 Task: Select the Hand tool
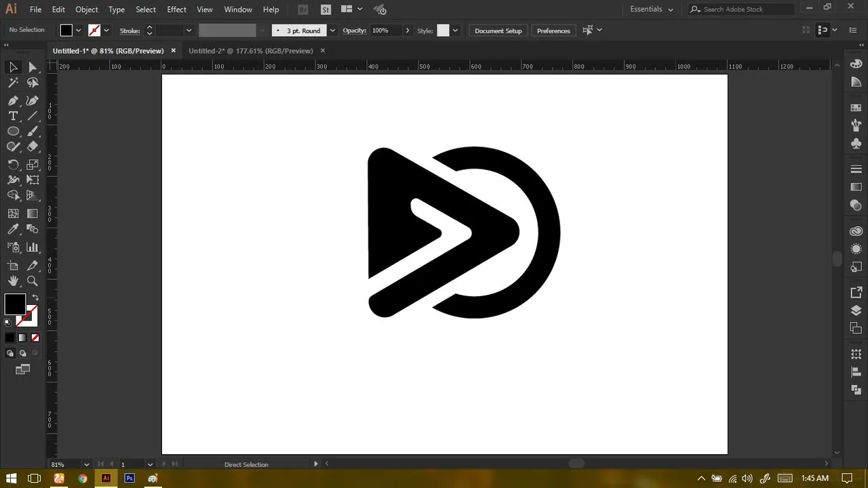[13, 281]
